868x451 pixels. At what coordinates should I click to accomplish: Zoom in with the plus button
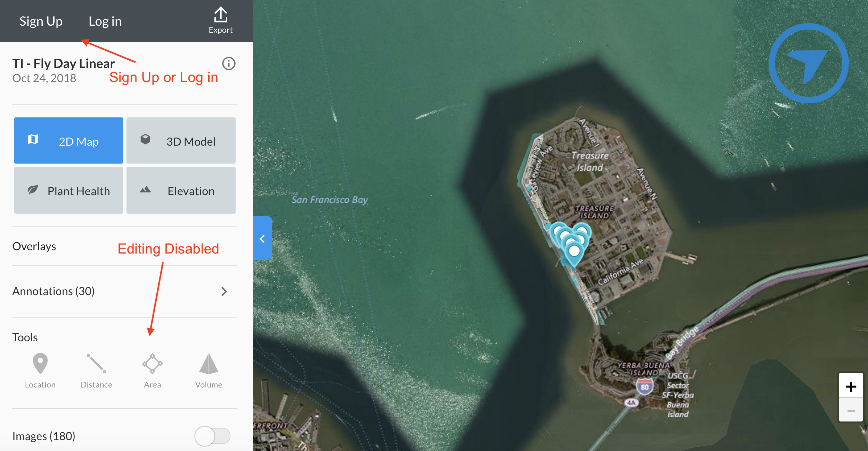[851, 386]
